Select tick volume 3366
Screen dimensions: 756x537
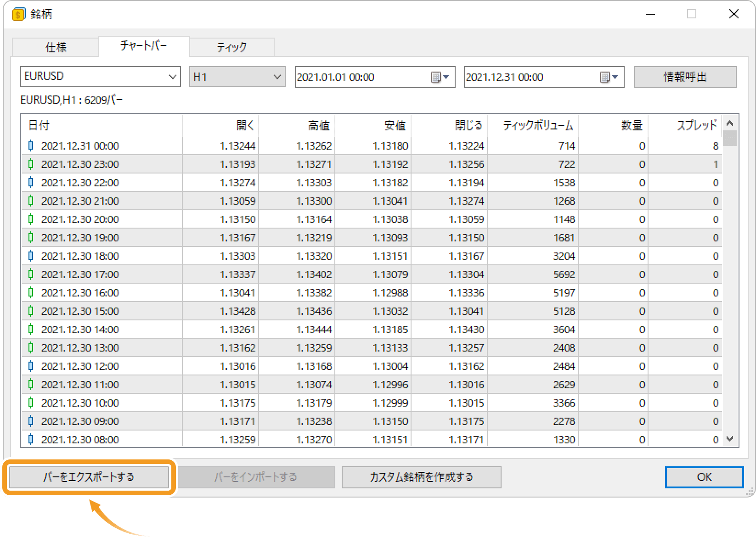click(x=564, y=403)
